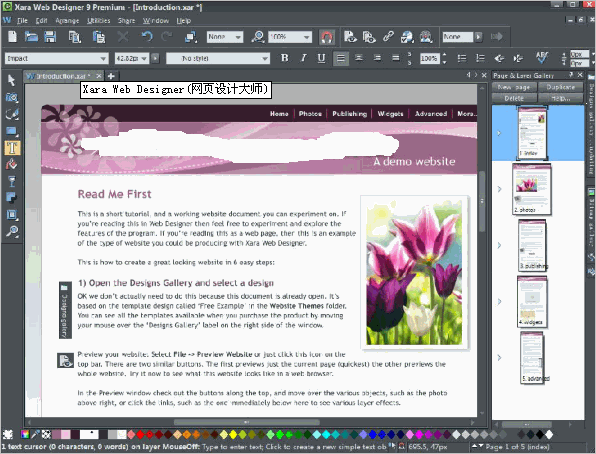This screenshot has height=454, width=596.
Task: Open the 100% zoom level dropdown
Action: pyautogui.click(x=306, y=37)
